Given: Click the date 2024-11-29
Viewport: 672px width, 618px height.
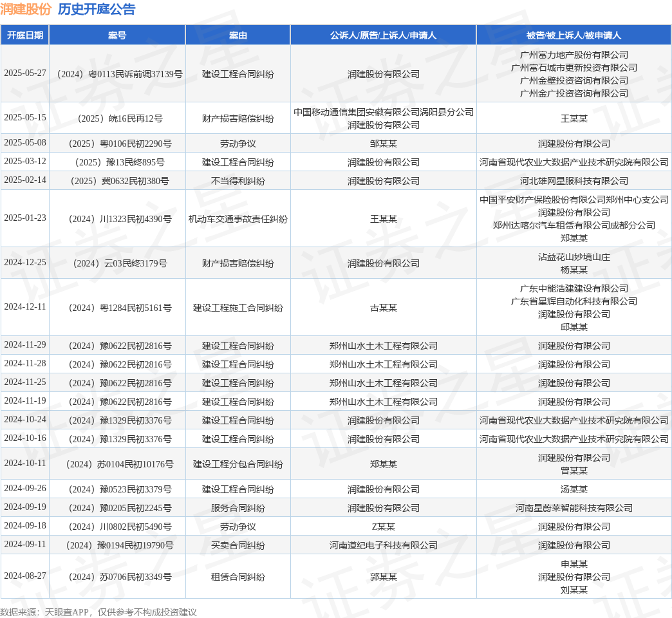Looking at the screenshot, I should [25, 344].
